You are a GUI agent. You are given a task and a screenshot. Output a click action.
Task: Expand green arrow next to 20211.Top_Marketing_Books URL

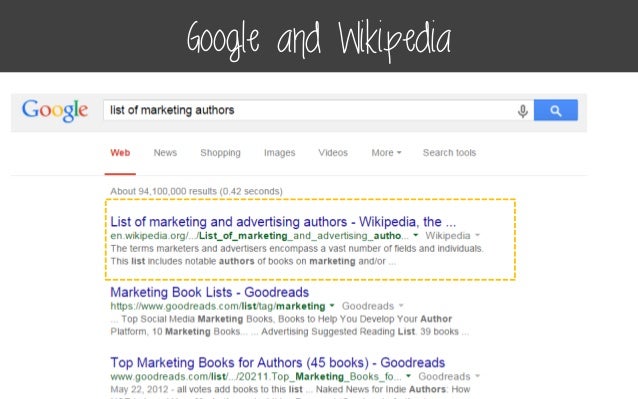[x=408, y=376]
